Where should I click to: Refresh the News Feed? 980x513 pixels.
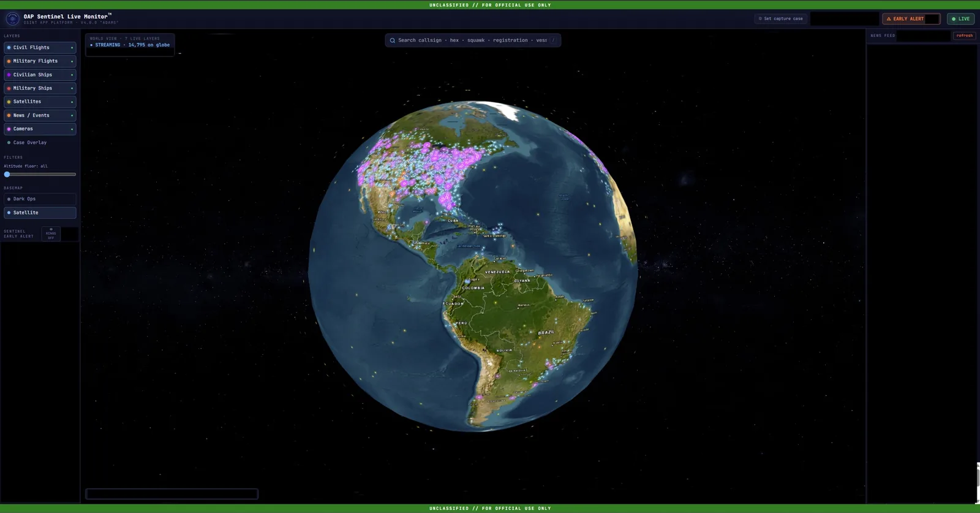click(x=964, y=36)
